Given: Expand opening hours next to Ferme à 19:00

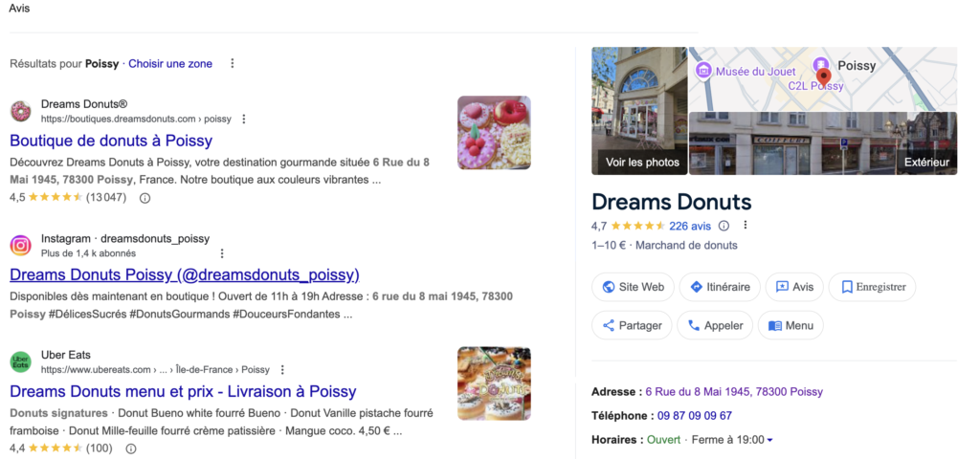Looking at the screenshot, I should pyautogui.click(x=770, y=440).
